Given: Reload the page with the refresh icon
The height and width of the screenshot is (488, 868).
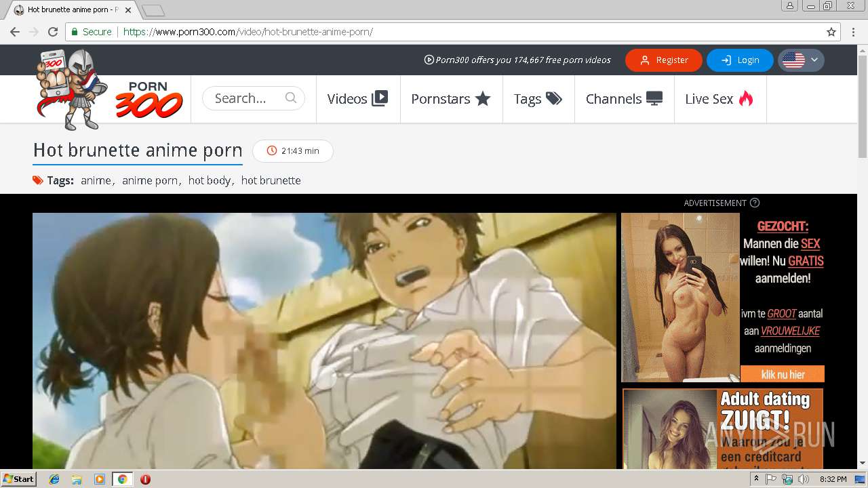Looking at the screenshot, I should point(53,32).
